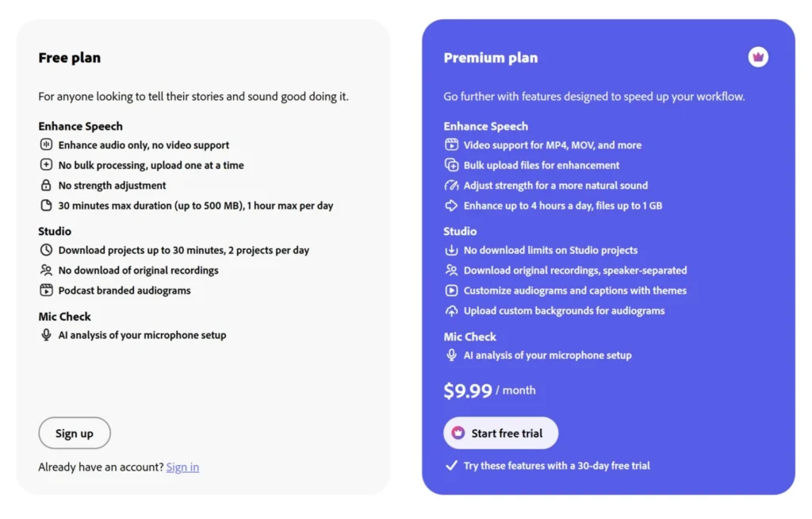Click the video icon beside Video support for MP4

(x=451, y=145)
